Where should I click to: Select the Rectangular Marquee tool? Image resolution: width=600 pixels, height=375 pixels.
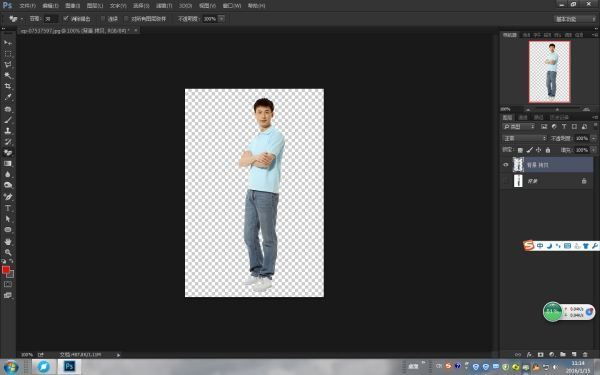8,54
